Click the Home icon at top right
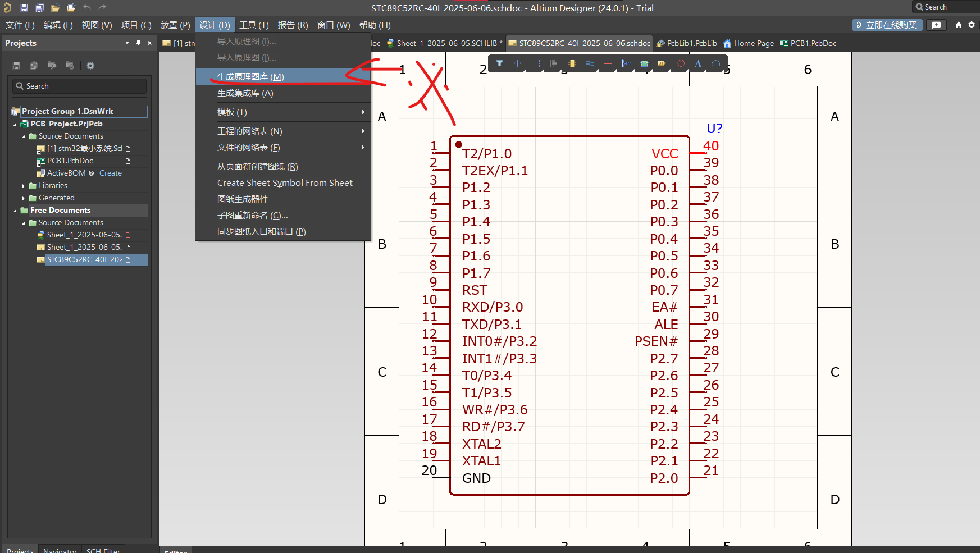This screenshot has height=553, width=980. click(x=959, y=25)
